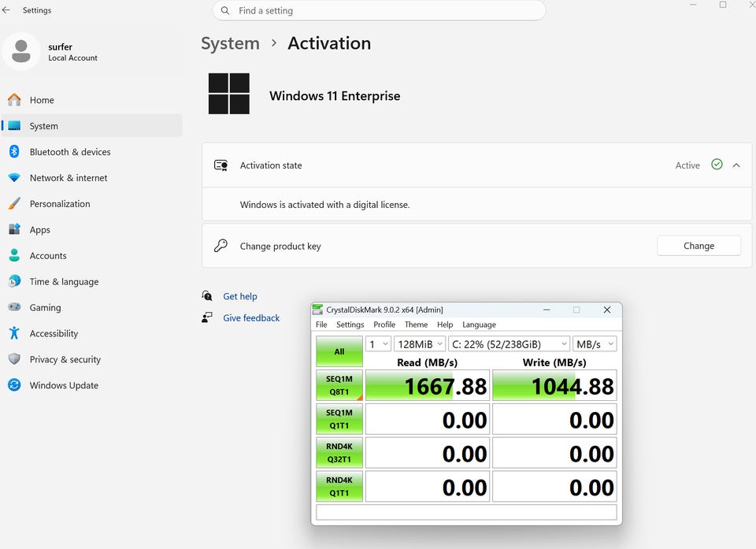Click the Privacy shield icon
Screen dimensions: 756x549
14,359
